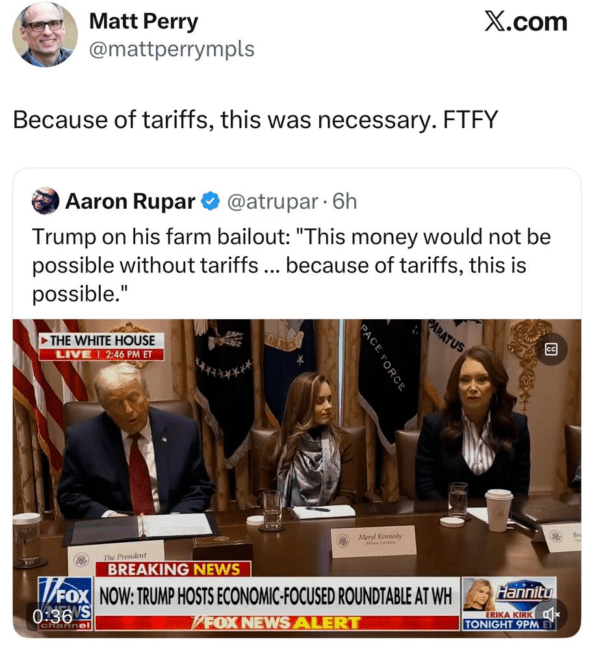Click the Fox News channel logo
Screen dimensions: 594x650
coord(65,604)
